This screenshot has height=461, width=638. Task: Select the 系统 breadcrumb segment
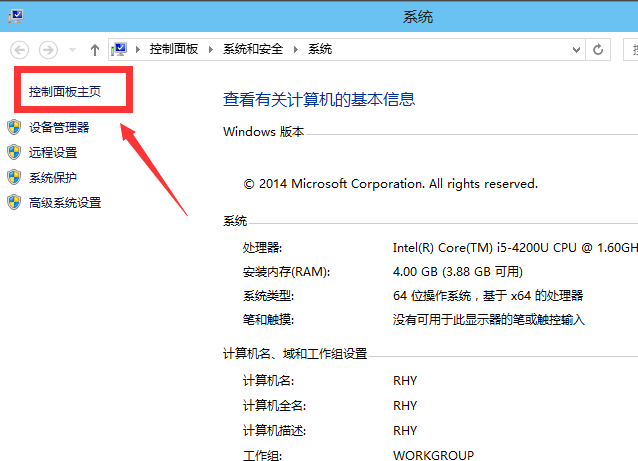pos(320,49)
